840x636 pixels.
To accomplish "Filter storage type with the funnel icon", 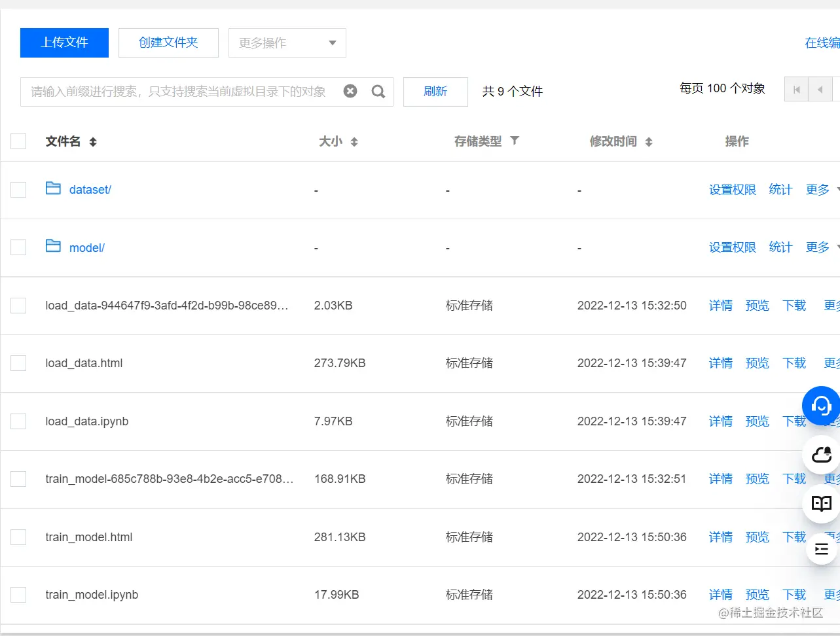I will (x=515, y=141).
